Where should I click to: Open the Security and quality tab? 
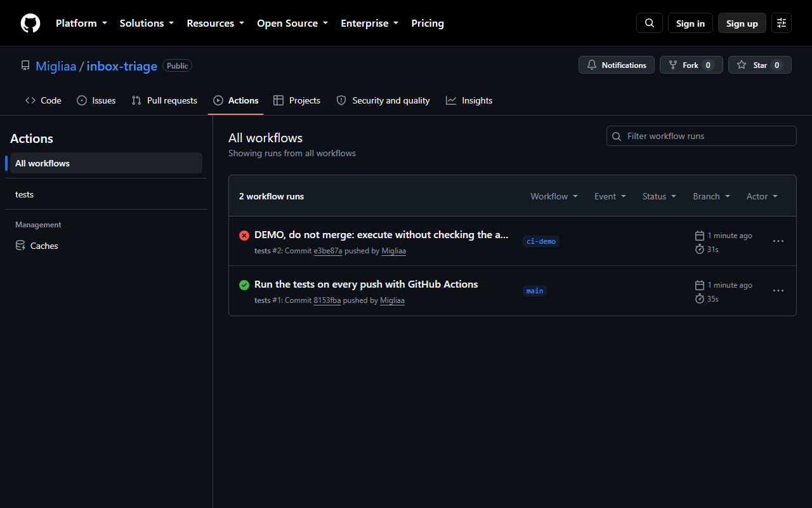pos(383,100)
